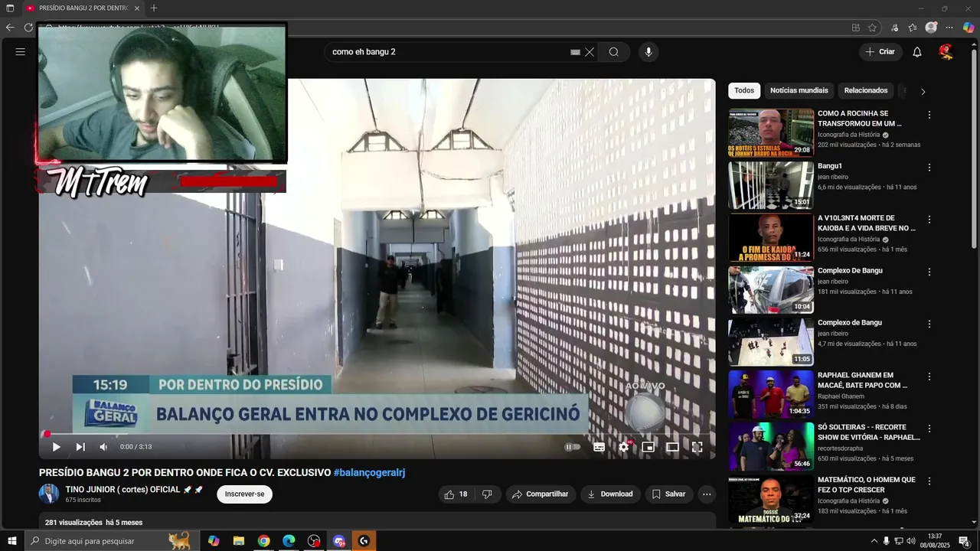Unmute the video player volume
The height and width of the screenshot is (551, 980).
(x=103, y=447)
